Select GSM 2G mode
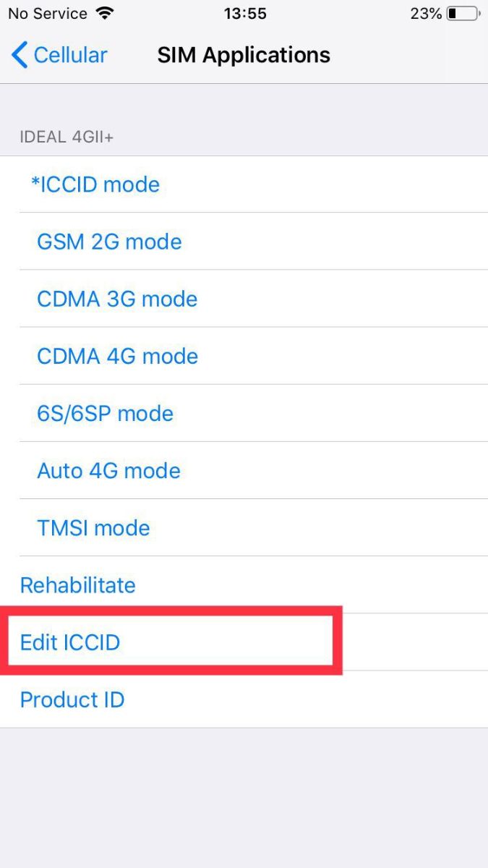Screen dimensions: 488x868 pyautogui.click(x=244, y=242)
